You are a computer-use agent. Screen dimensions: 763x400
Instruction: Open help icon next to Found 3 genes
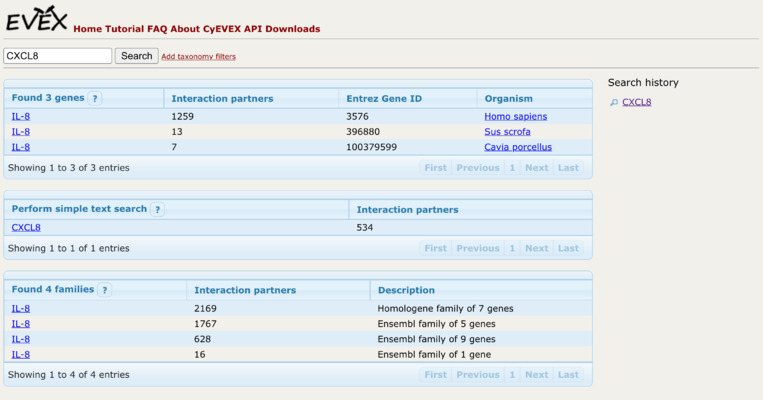pyautogui.click(x=95, y=98)
